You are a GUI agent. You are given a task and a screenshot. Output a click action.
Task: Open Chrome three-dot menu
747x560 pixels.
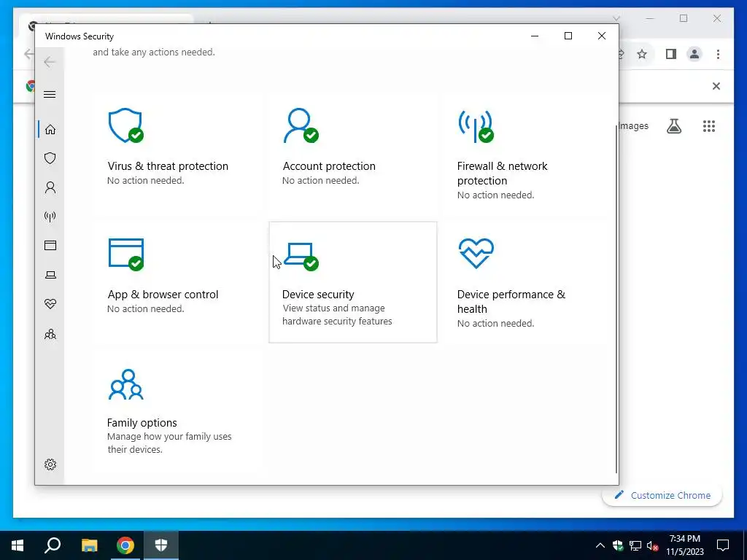click(718, 54)
